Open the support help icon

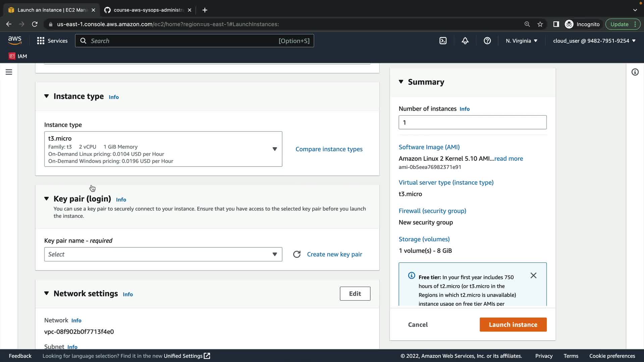pyautogui.click(x=487, y=41)
